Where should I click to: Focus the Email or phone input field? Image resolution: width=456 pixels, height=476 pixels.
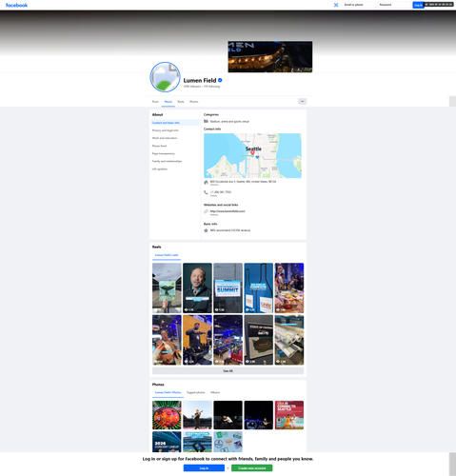coord(359,5)
